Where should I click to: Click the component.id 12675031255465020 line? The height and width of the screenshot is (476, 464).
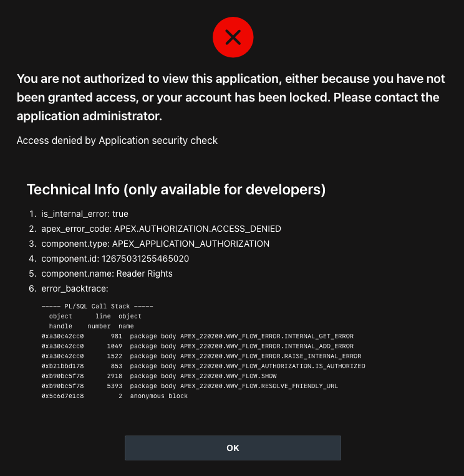115,259
